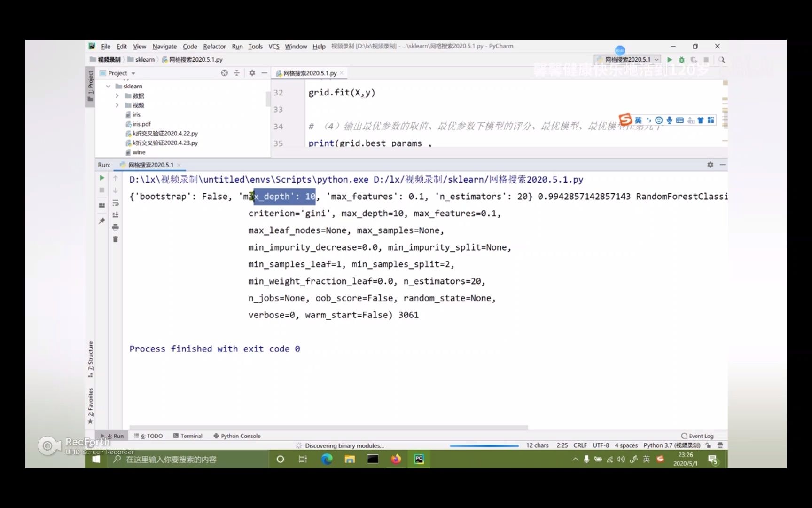The height and width of the screenshot is (508, 812).
Task: Collapse all in the Project panel
Action: 237,73
